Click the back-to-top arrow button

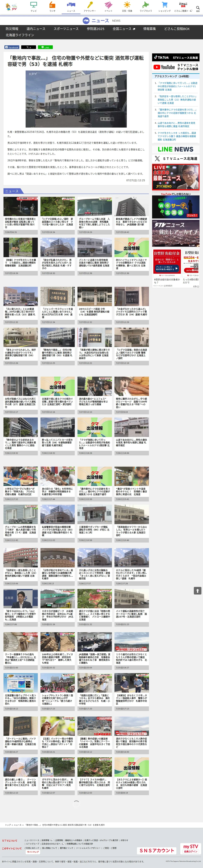[198, 590]
